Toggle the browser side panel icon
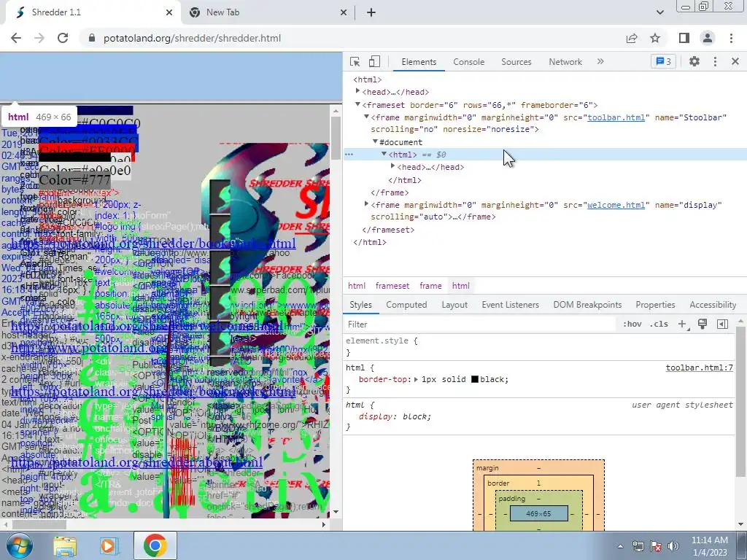 click(x=684, y=38)
